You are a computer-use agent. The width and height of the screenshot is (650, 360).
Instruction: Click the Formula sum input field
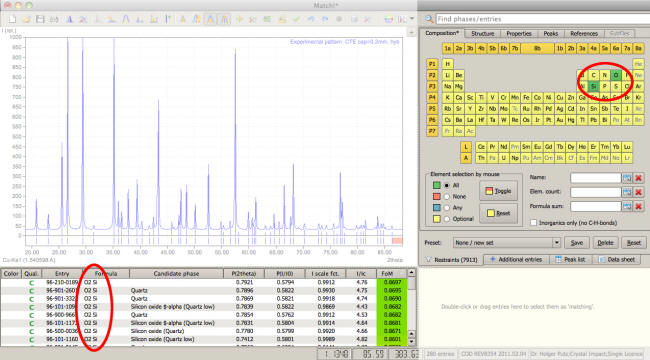tap(595, 206)
